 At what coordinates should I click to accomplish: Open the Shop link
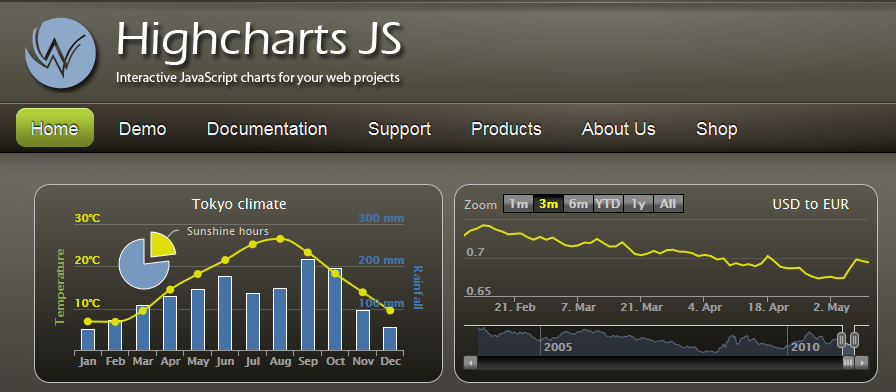[717, 129]
